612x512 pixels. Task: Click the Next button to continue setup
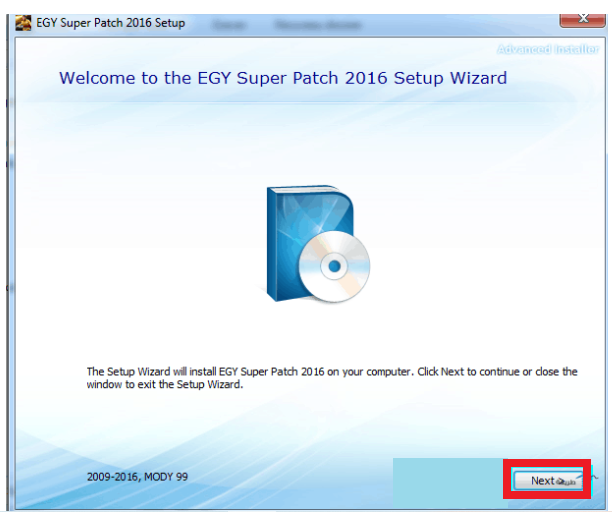point(541,481)
